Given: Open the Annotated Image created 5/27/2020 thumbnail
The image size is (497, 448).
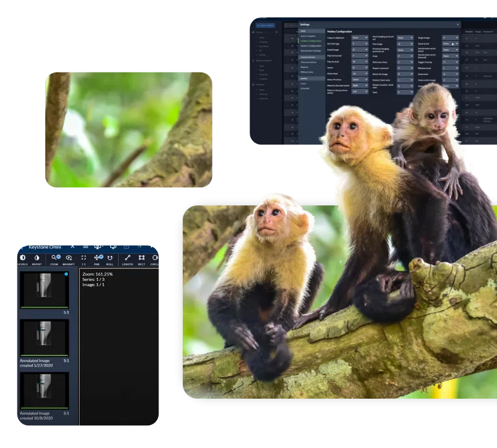Looking at the screenshot, I should point(45,337).
